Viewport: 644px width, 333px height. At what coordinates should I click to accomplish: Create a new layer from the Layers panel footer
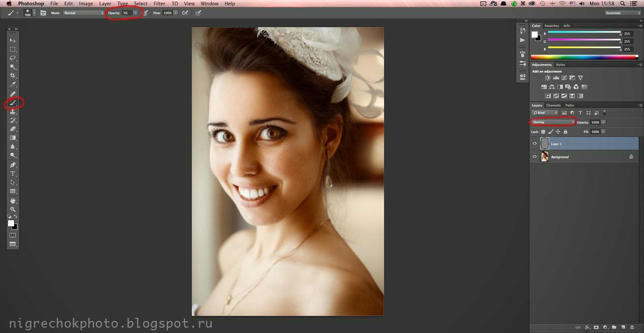pos(623,327)
